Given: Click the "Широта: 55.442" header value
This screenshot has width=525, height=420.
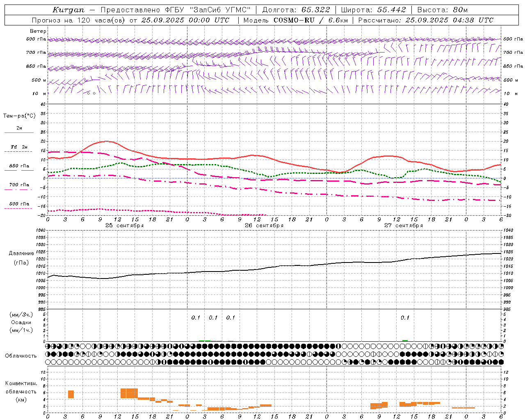Looking at the screenshot, I should [x=373, y=10].
